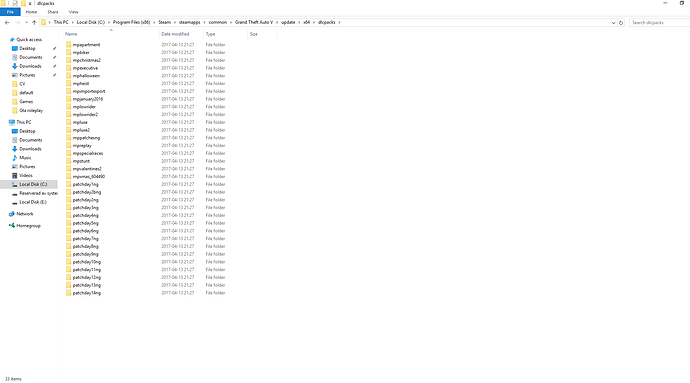Open the mpapartment folder icon
Screen dimensions: 690x383
[x=69, y=44]
